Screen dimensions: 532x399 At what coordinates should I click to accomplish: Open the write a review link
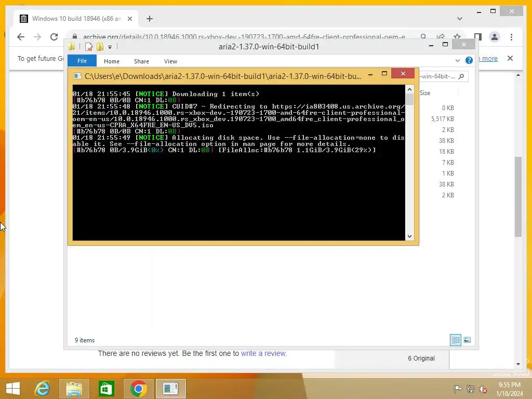point(263,353)
